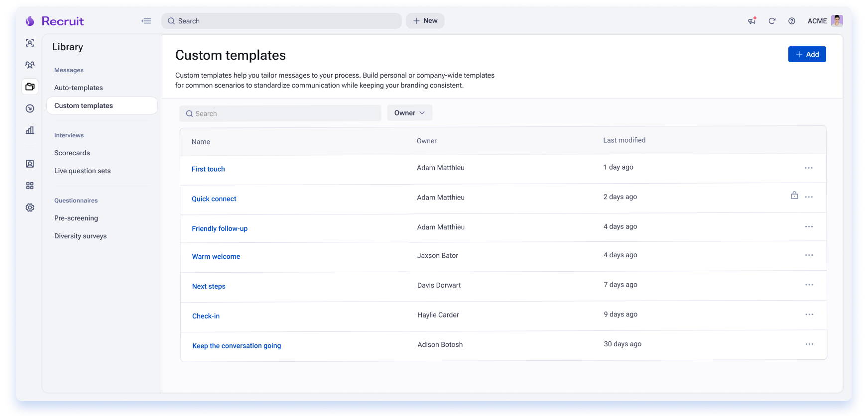Open Live question sets menu item
Viewport: 868px width, 416px height.
click(x=82, y=171)
